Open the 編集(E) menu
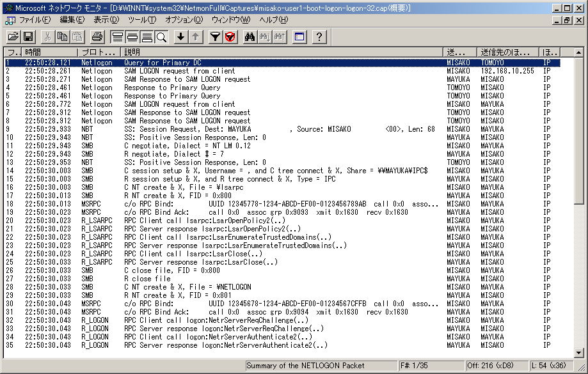588x374 pixels. (x=72, y=20)
